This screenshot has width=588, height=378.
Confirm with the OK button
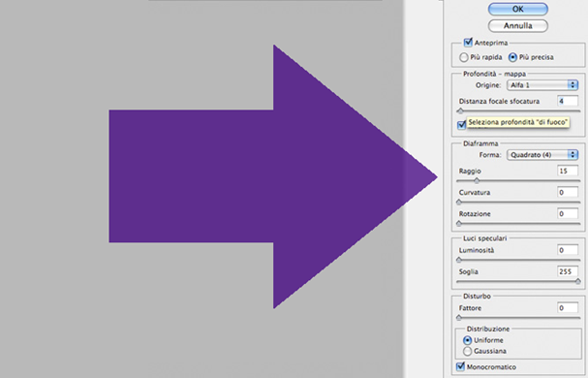coord(518,9)
